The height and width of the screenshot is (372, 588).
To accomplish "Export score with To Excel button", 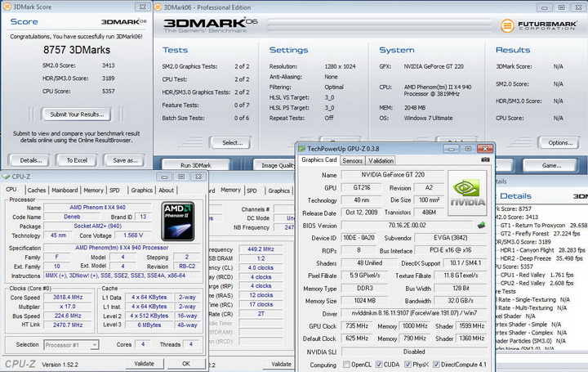I will tap(77, 160).
